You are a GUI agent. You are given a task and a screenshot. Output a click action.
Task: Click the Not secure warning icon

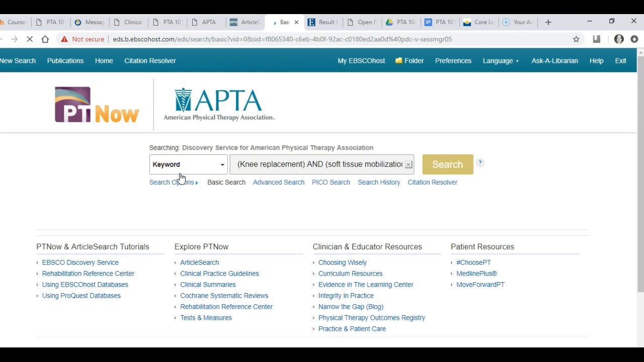(x=64, y=39)
